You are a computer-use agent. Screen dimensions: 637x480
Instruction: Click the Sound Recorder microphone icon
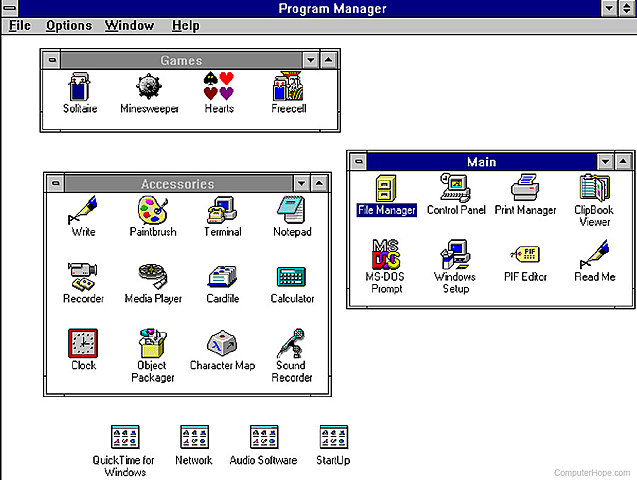[291, 343]
